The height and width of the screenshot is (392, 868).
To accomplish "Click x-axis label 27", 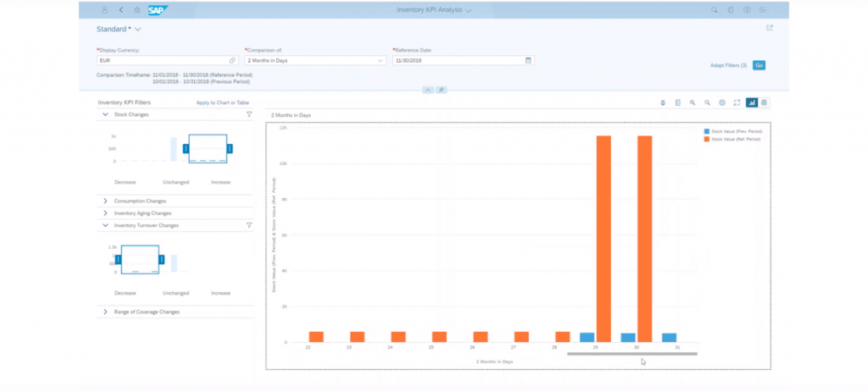I will pos(514,347).
